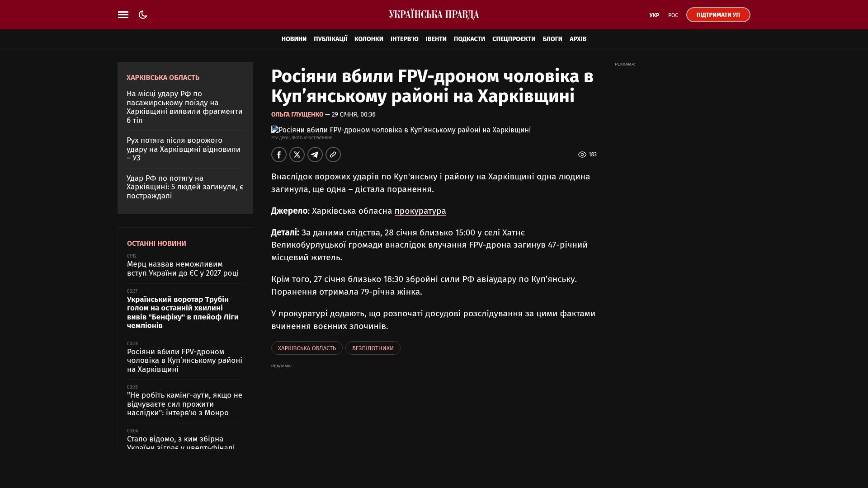Open the hamburger menu icon

click(123, 15)
